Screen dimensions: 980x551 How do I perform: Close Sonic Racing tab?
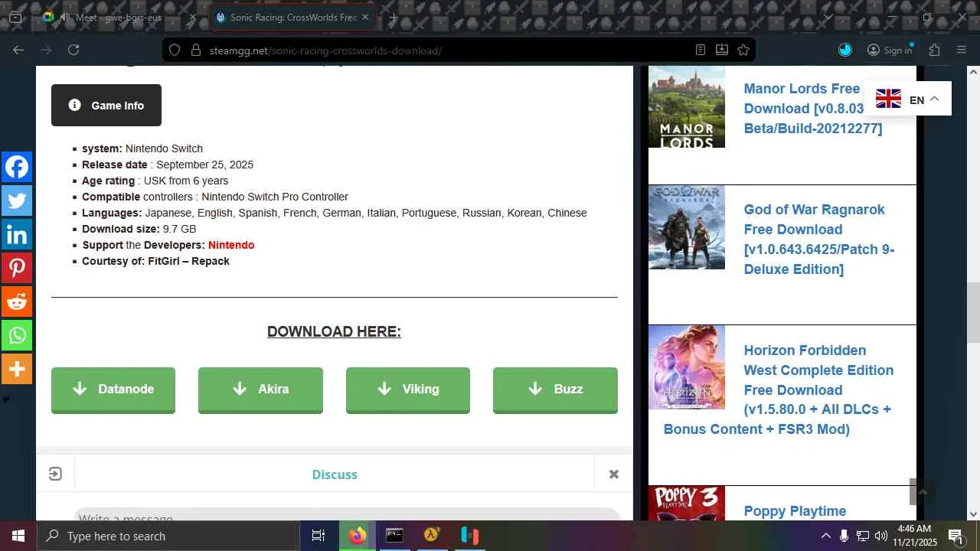(365, 17)
